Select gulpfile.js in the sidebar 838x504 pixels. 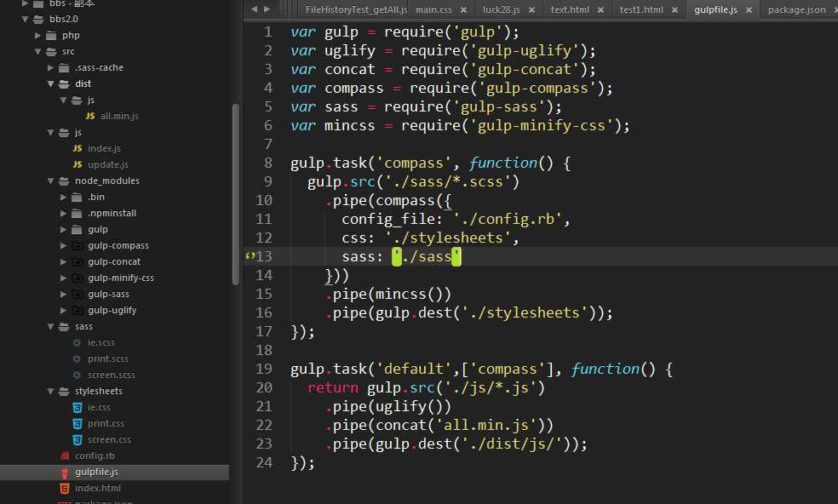pyautogui.click(x=114, y=472)
